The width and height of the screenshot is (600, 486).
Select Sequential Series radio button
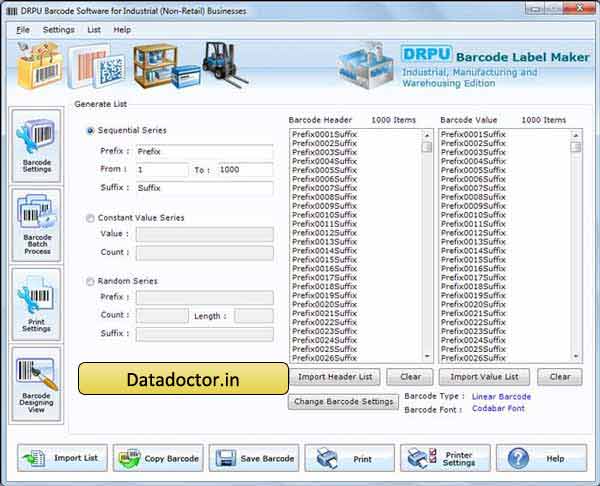click(x=90, y=131)
